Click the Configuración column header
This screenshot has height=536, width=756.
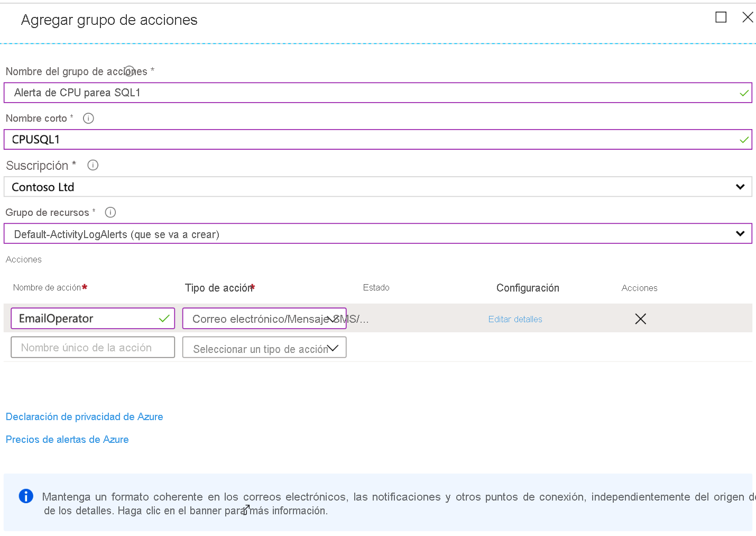click(528, 288)
